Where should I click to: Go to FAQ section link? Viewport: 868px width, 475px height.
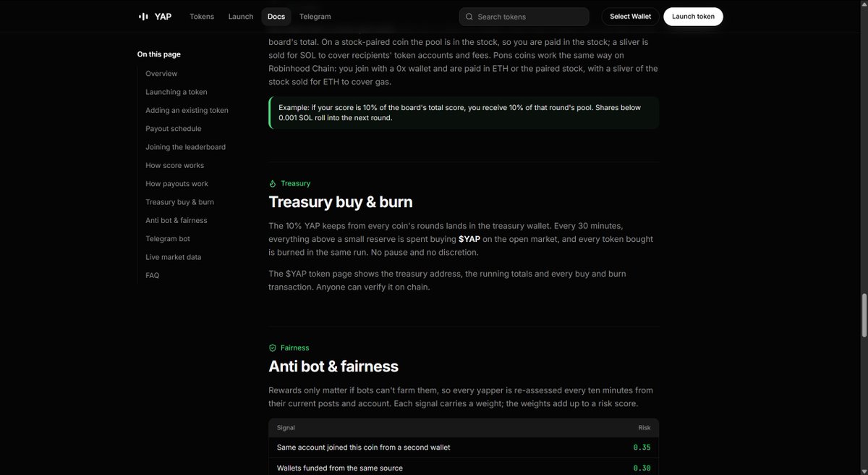tap(152, 276)
